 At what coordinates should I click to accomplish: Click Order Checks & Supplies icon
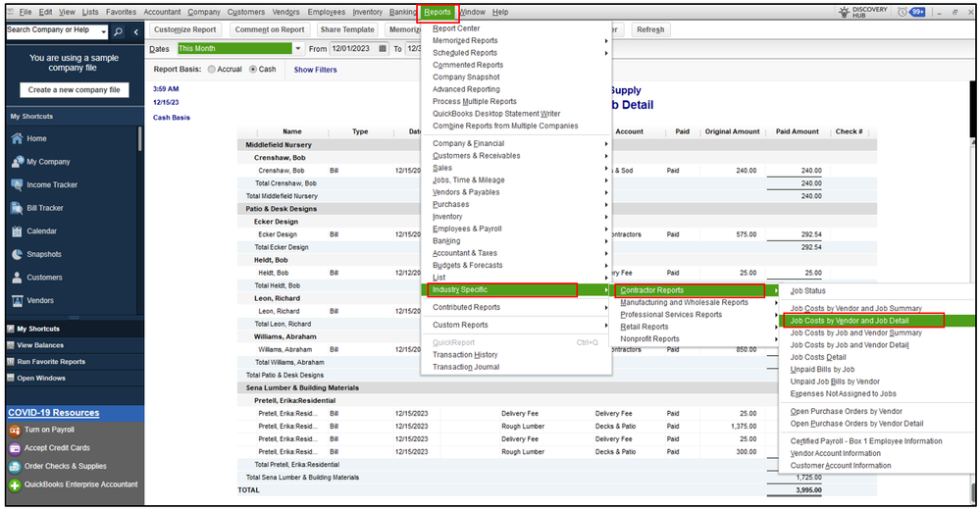pos(15,466)
